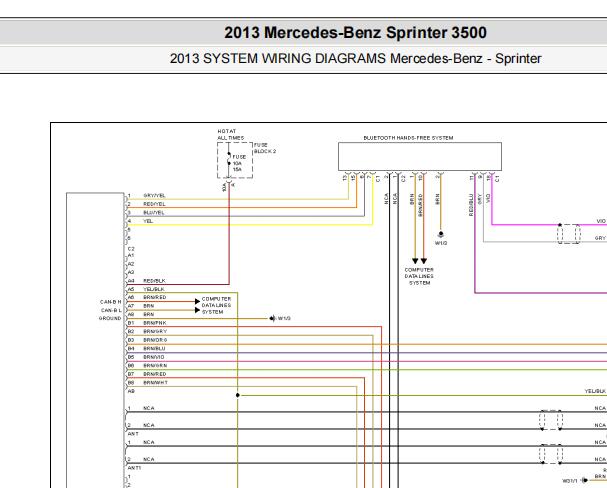This screenshot has height=488, width=607.
Task: Click the right-edge 'YEL/BLK' wire label
Action: click(x=595, y=391)
